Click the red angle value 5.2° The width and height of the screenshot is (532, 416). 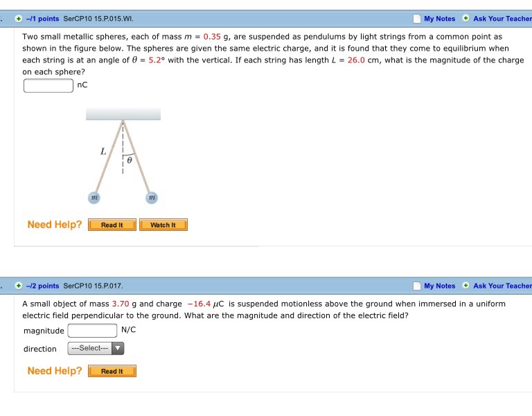[157, 60]
